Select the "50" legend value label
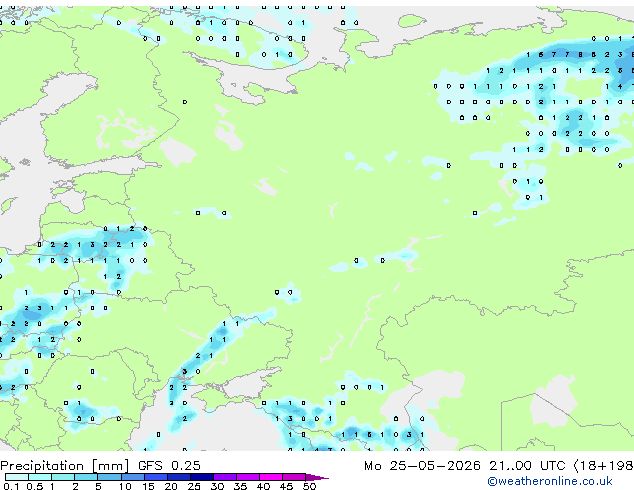Viewport: 634px width, 490px height. 309,486
